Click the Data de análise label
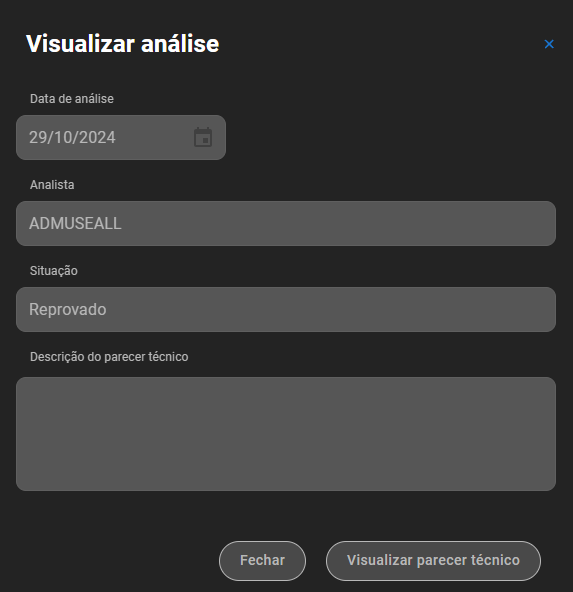 point(72,99)
